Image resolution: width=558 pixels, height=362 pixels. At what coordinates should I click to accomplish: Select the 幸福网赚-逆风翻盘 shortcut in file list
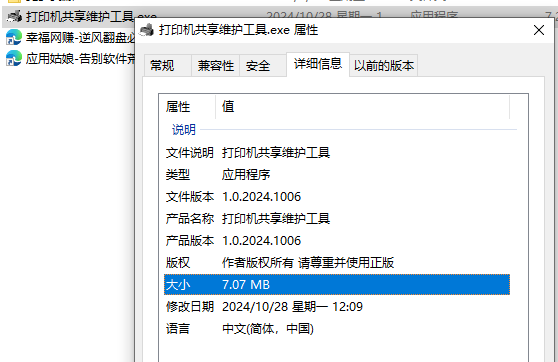(x=80, y=37)
